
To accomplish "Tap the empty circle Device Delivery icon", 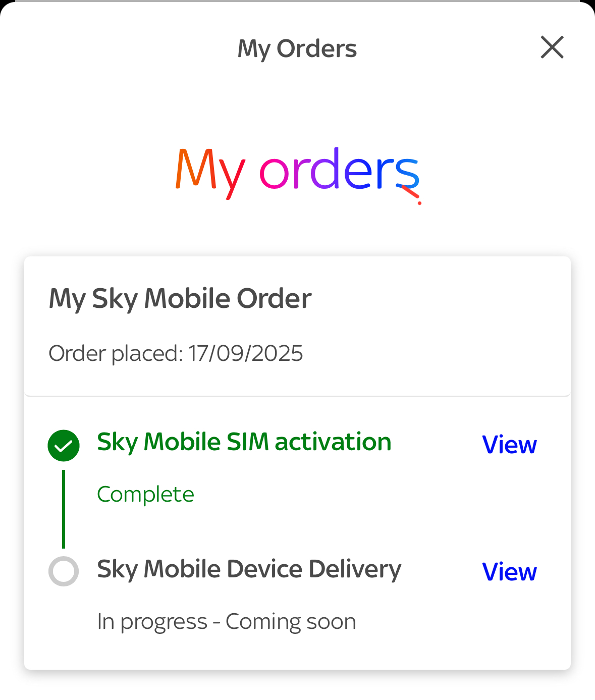I will click(x=64, y=571).
